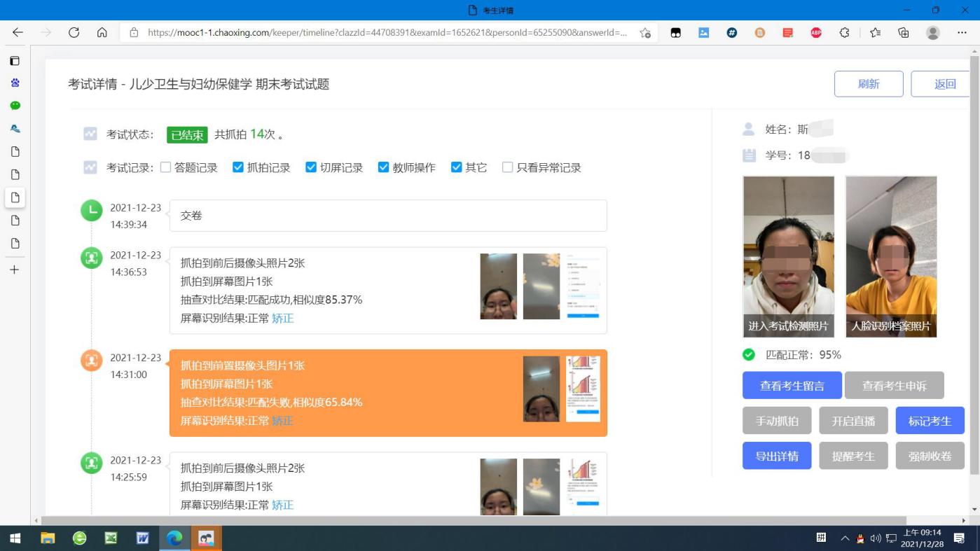Screen dimensions: 980x551
Task: Open the browser favorites star icon
Action: pyautogui.click(x=875, y=32)
